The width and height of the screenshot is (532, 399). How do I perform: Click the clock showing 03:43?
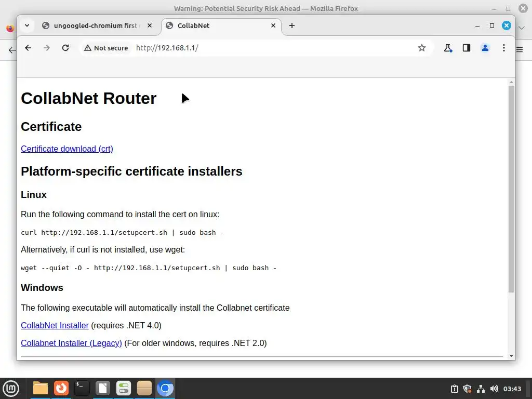(512, 389)
